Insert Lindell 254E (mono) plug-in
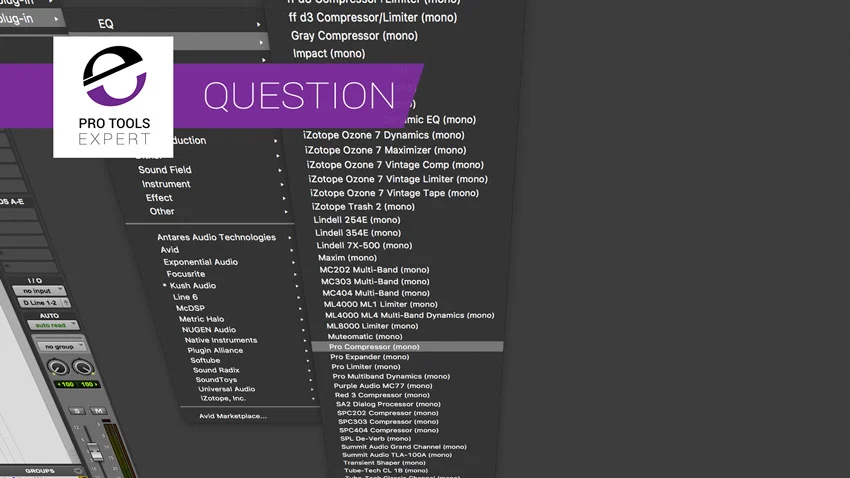Image resolution: width=850 pixels, height=478 pixels. pos(357,220)
